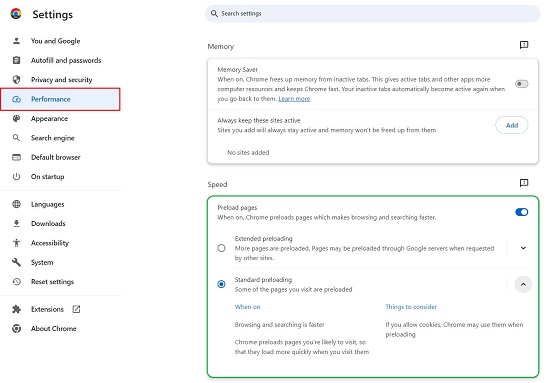
Task: Click the Memory section heading
Action: click(221, 46)
